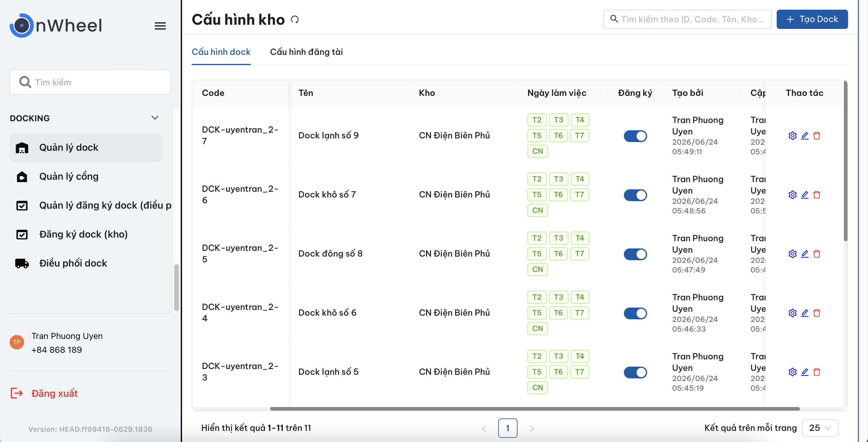
Task: Switch to Cấu hình đăng tài tab
Action: [x=306, y=52]
